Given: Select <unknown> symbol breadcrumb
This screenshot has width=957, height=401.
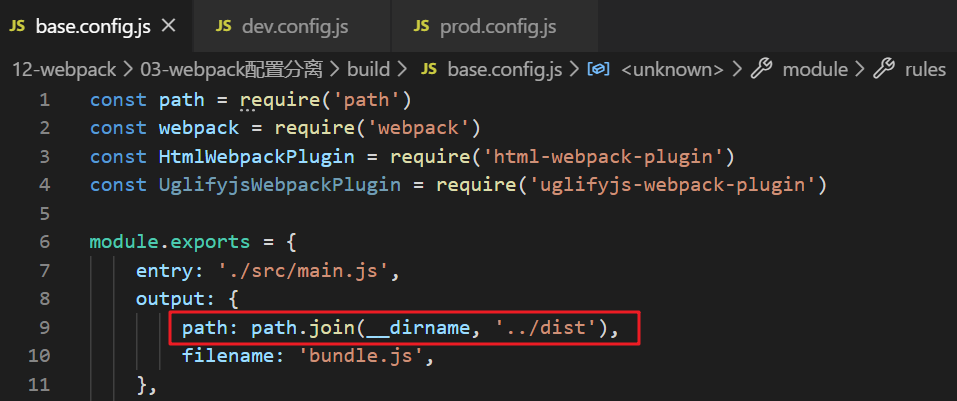Looking at the screenshot, I should point(672,70).
